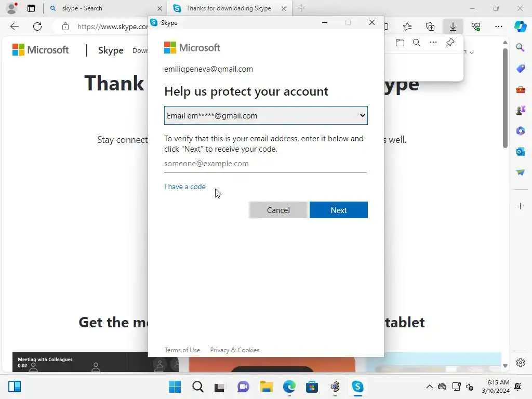Click the Skype link in page header
The height and width of the screenshot is (399, 532).
click(111, 50)
